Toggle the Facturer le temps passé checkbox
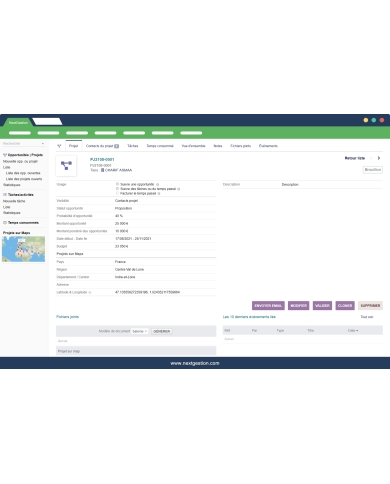The width and height of the screenshot is (390, 484). (117, 193)
